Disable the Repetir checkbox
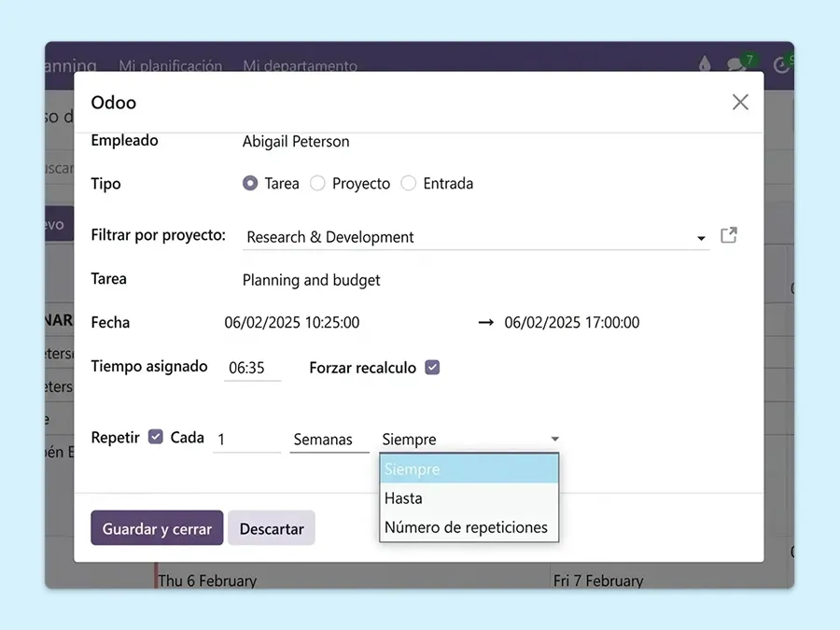 [155, 437]
